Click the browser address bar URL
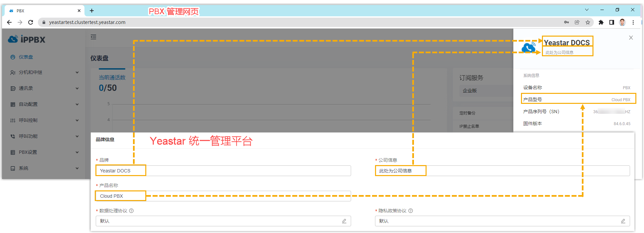Screen dimensions: 644x233 pyautogui.click(x=87, y=22)
